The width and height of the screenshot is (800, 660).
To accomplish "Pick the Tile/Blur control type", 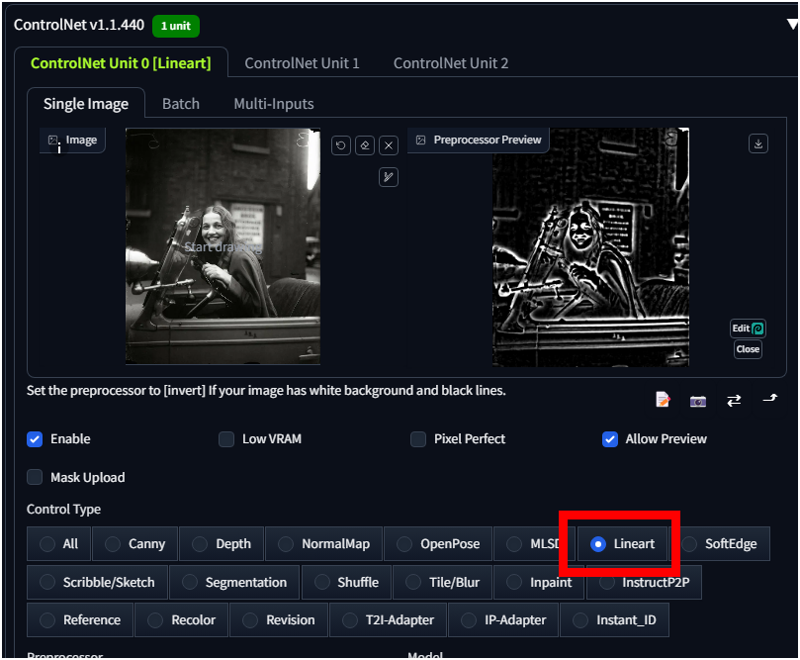I will (443, 582).
